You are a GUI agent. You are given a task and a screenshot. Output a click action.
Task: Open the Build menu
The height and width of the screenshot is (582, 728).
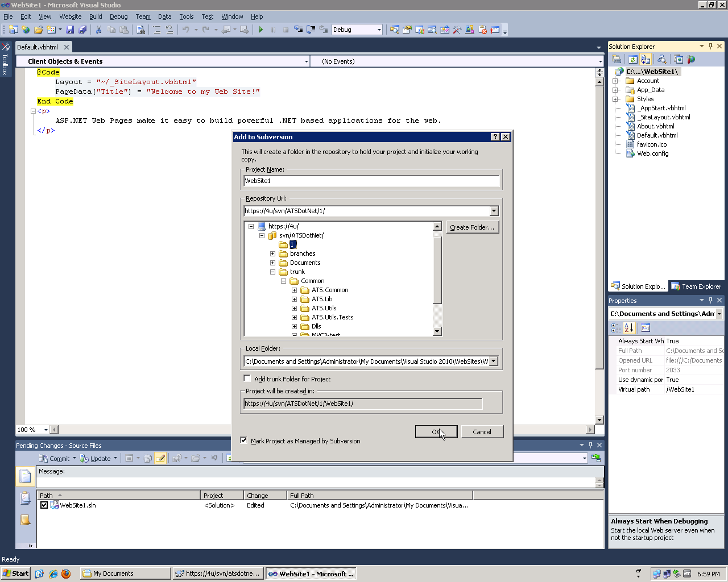click(96, 16)
